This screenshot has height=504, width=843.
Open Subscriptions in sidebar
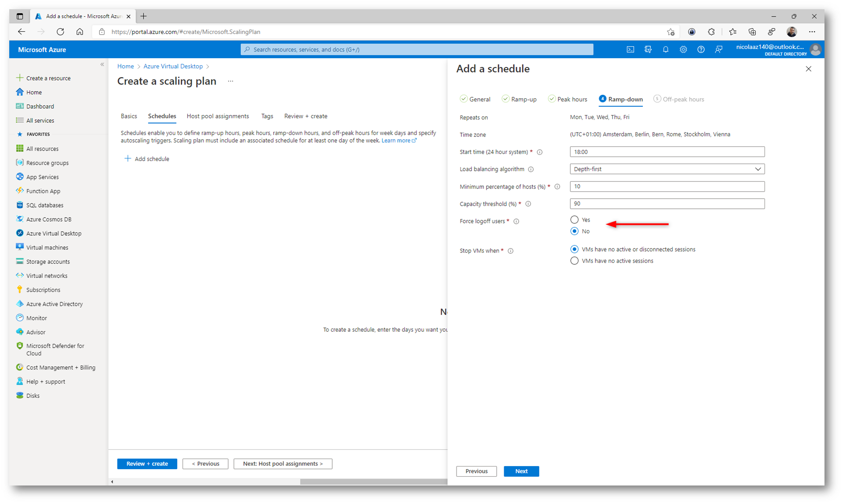pos(43,289)
